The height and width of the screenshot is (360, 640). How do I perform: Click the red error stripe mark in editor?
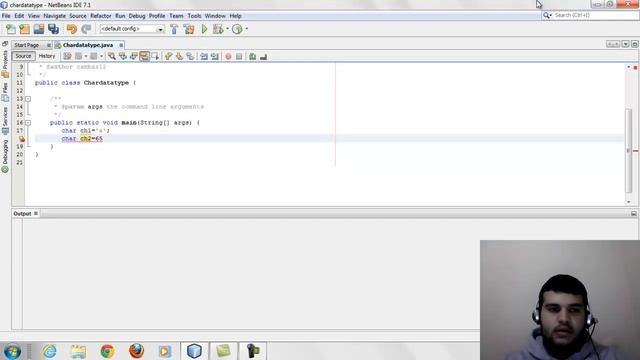pos(635,151)
